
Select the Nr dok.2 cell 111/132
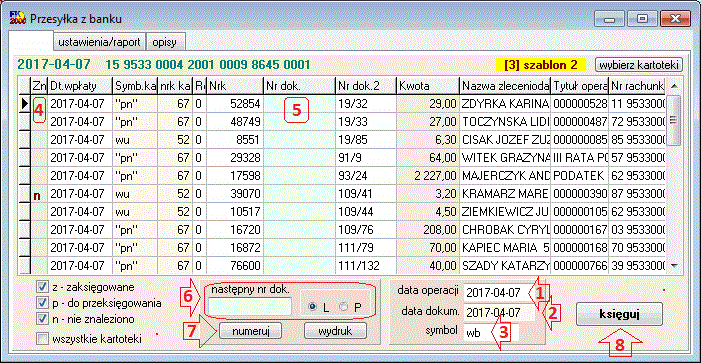click(x=365, y=266)
